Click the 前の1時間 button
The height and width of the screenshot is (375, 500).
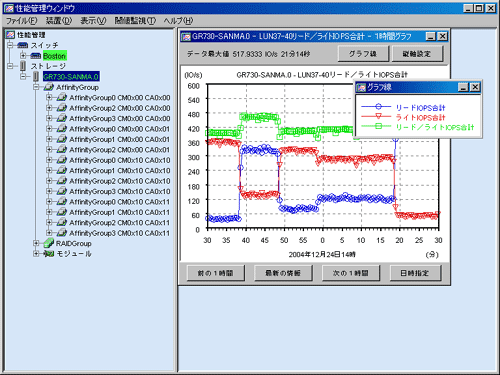(215, 273)
